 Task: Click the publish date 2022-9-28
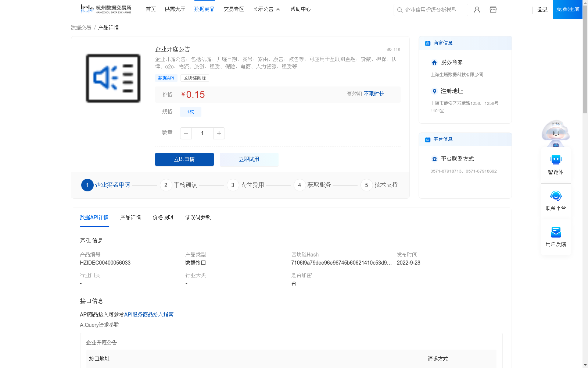click(408, 263)
